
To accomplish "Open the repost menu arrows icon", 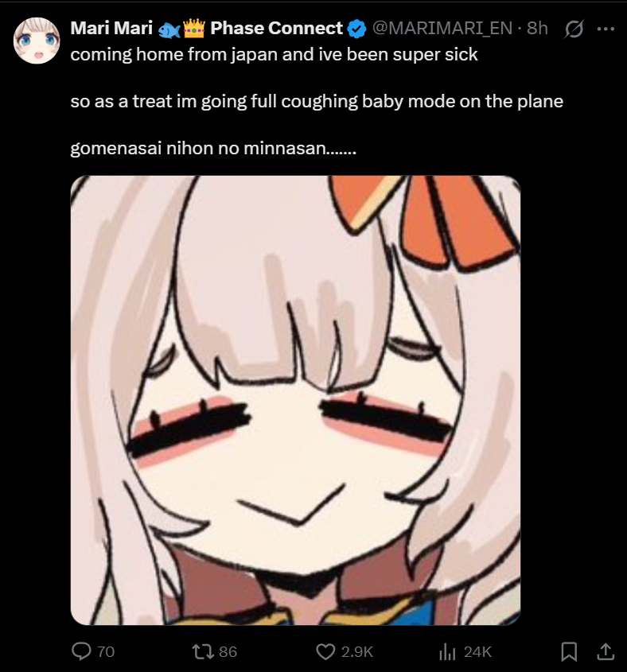I will 203,652.
